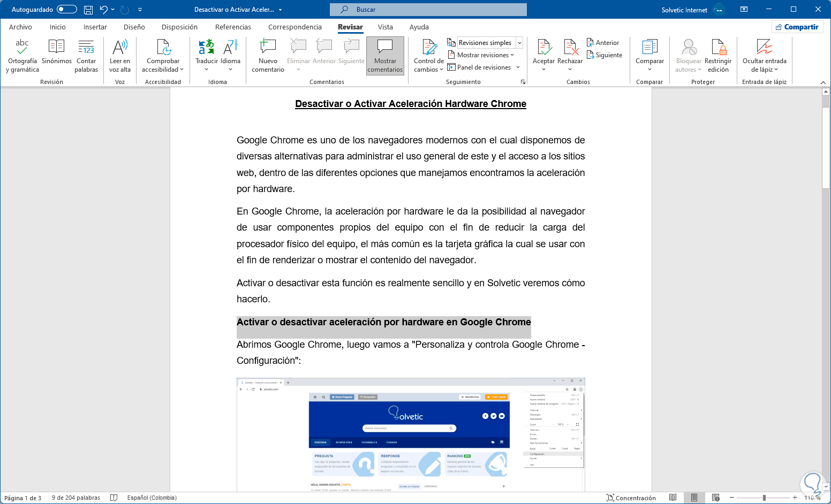Switch to Diseño tab
Viewport: 831px width, 504px height.
(x=134, y=27)
